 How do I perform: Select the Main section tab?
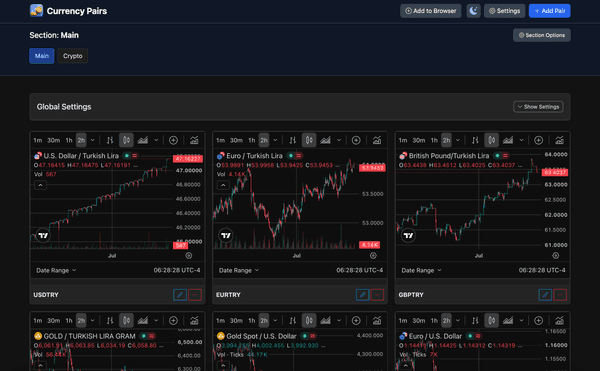[x=42, y=56]
